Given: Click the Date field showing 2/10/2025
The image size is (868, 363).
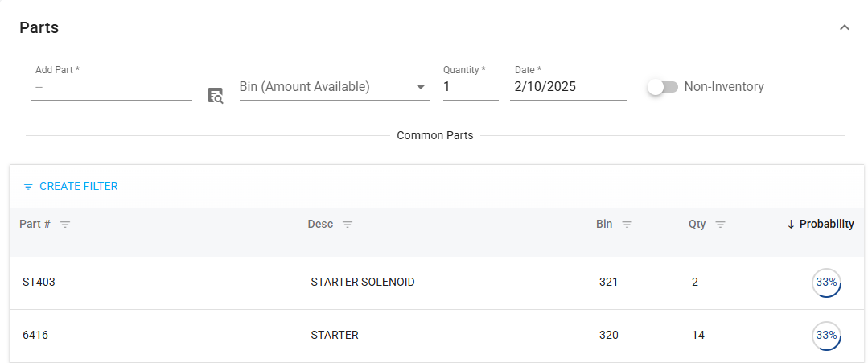Looking at the screenshot, I should 567,87.
